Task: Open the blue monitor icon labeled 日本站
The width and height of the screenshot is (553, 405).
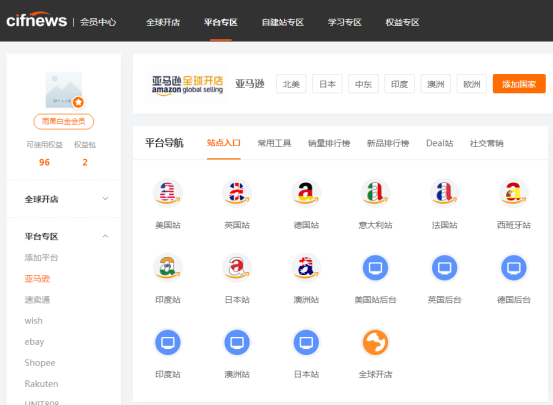Action: [x=306, y=342]
